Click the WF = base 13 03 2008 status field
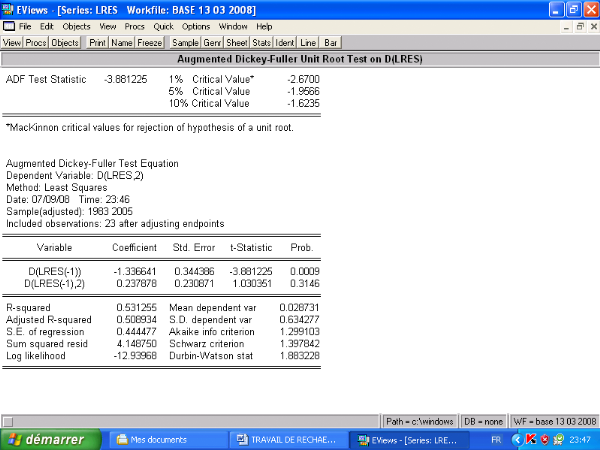 (554, 422)
